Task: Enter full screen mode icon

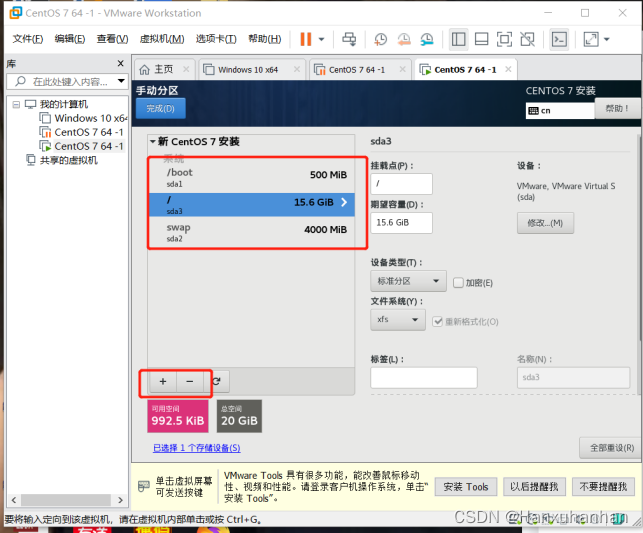Action: point(504,39)
